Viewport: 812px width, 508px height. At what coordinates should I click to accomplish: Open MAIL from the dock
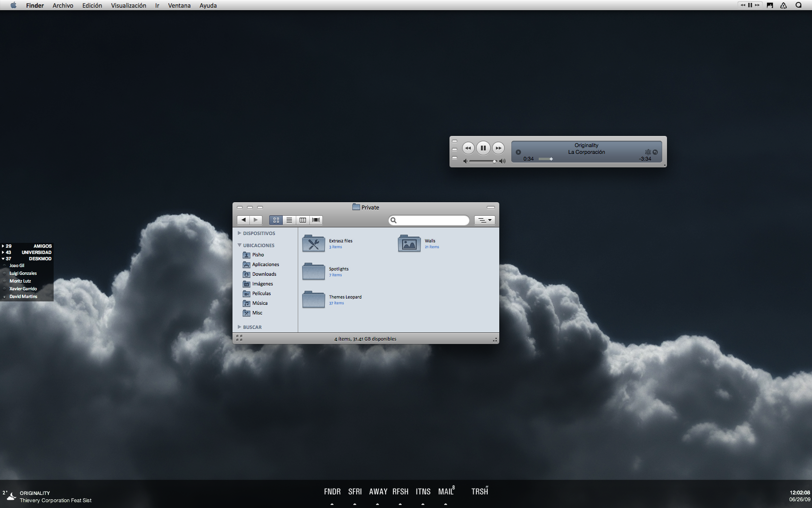click(x=446, y=492)
